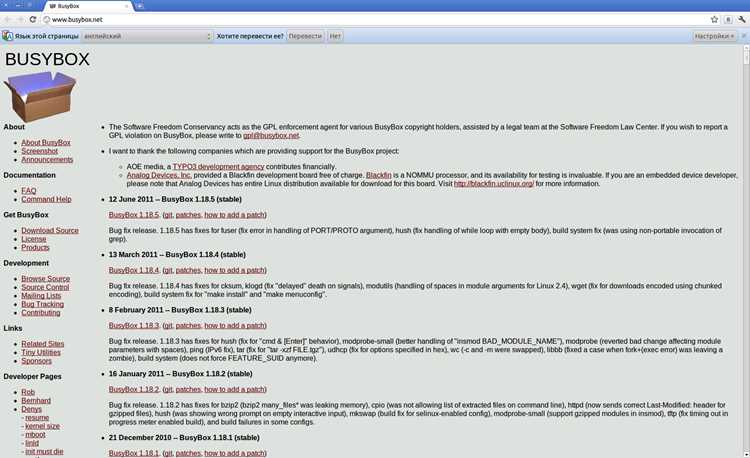Open the Announcements sidebar link
The height and width of the screenshot is (458, 750).
47,160
